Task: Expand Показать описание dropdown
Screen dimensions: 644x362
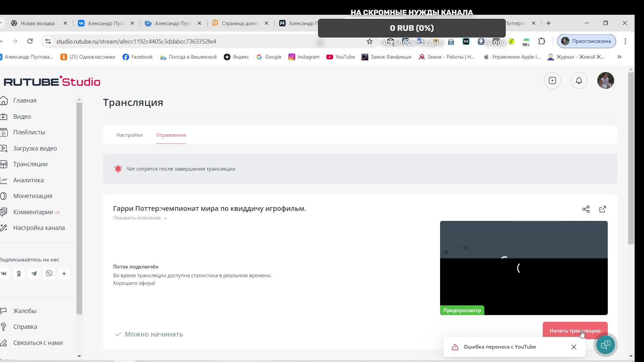Action: 140,218
